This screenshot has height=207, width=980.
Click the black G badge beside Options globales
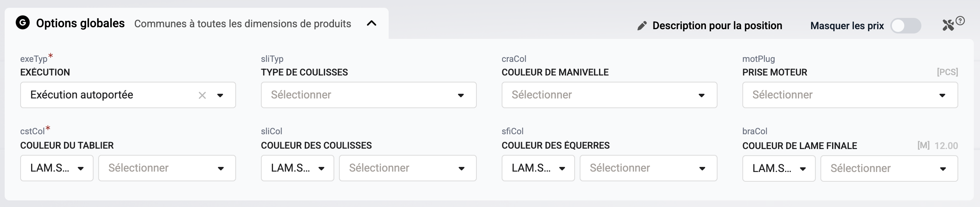[x=23, y=23]
